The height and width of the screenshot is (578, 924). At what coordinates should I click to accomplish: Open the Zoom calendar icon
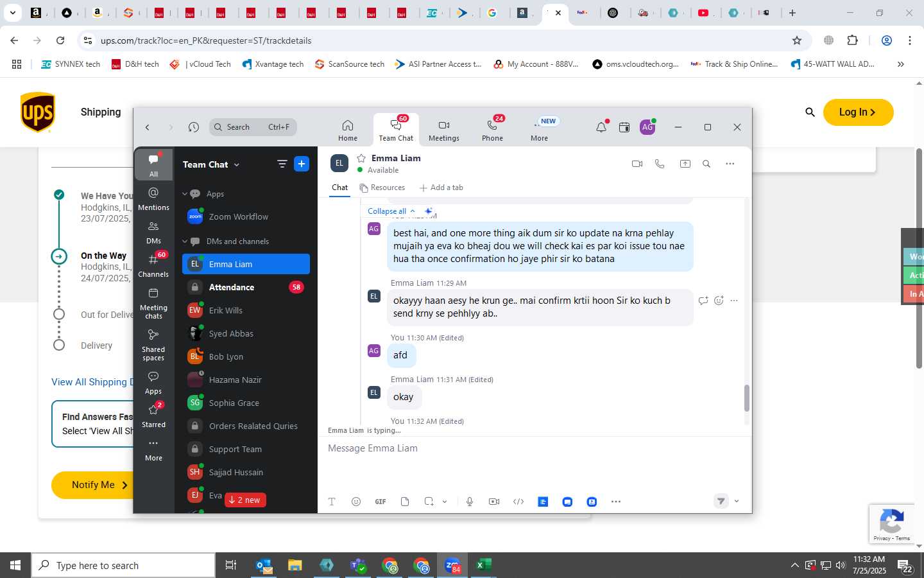pos(624,127)
